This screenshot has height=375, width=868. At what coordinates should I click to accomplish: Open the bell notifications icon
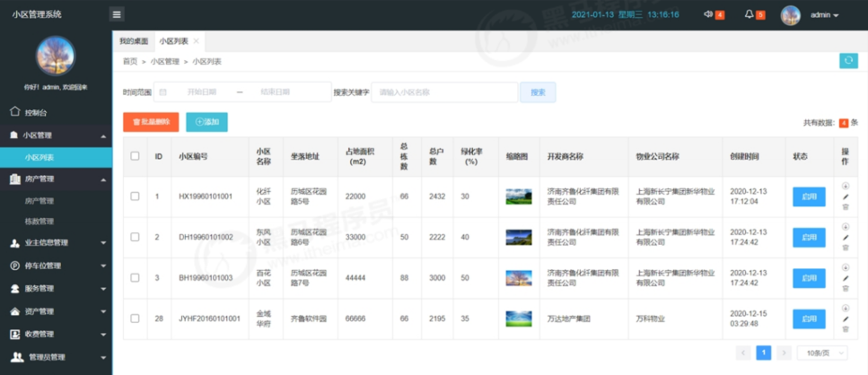[x=749, y=14]
